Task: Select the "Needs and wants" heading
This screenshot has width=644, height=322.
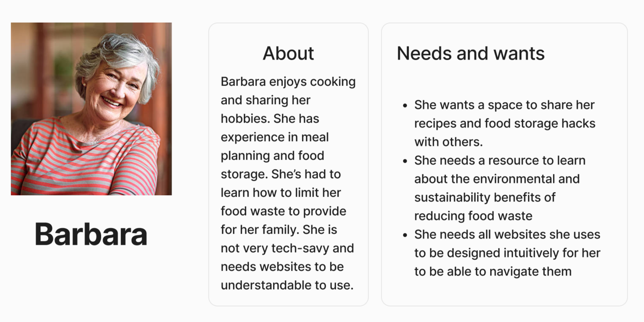Action: click(470, 53)
